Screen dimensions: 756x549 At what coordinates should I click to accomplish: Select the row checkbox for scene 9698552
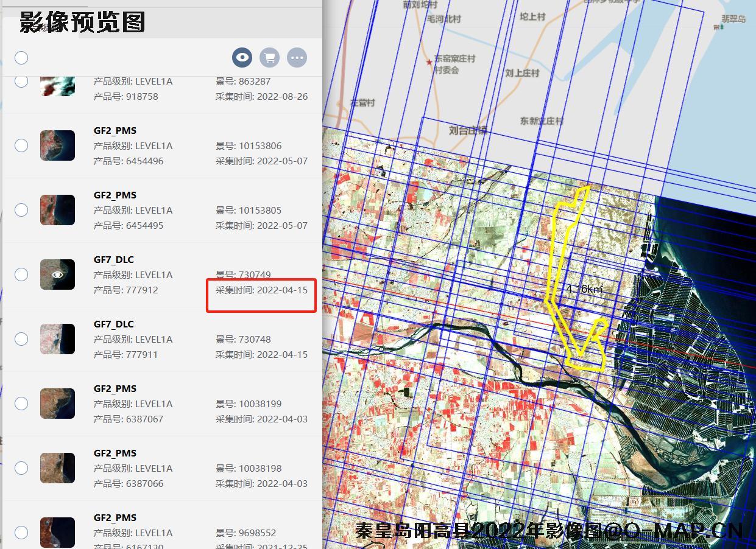[x=21, y=533]
